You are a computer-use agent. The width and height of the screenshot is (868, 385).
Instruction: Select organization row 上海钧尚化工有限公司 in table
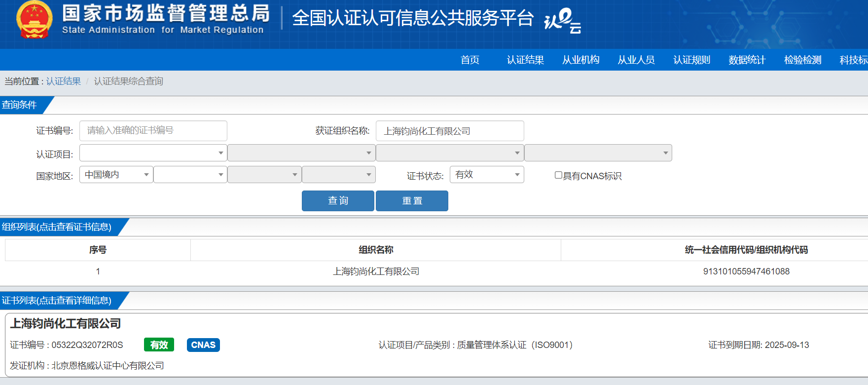pos(376,271)
